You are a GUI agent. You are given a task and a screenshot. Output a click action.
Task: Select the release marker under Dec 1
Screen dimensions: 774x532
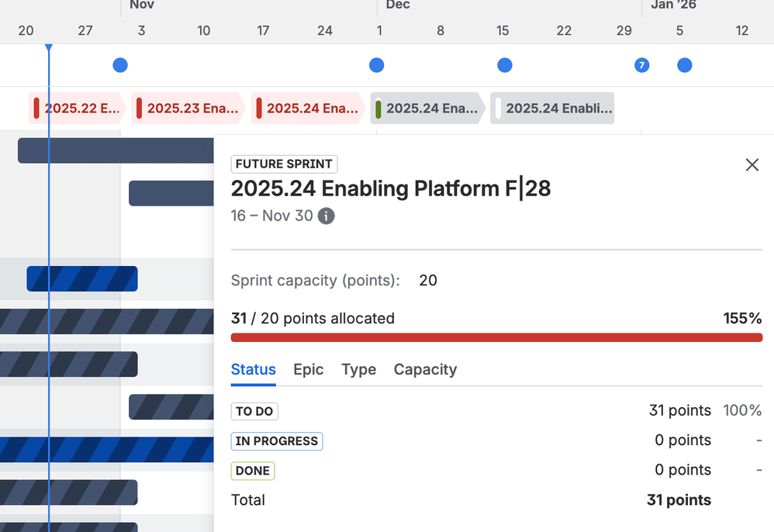coord(377,65)
